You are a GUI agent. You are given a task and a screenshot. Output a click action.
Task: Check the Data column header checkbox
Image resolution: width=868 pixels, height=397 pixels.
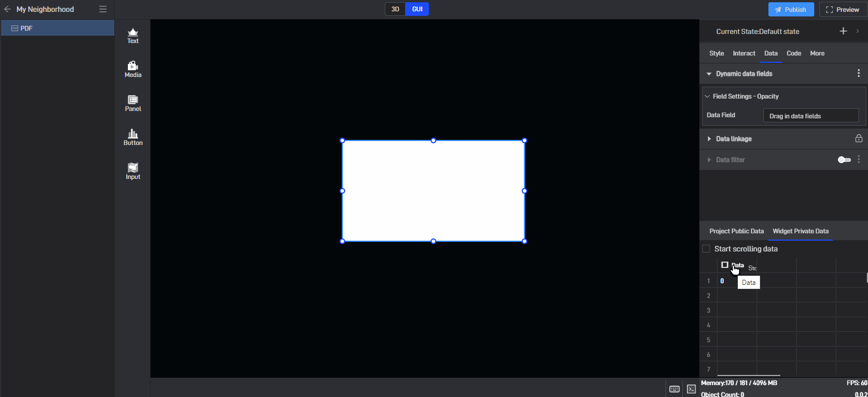725,264
